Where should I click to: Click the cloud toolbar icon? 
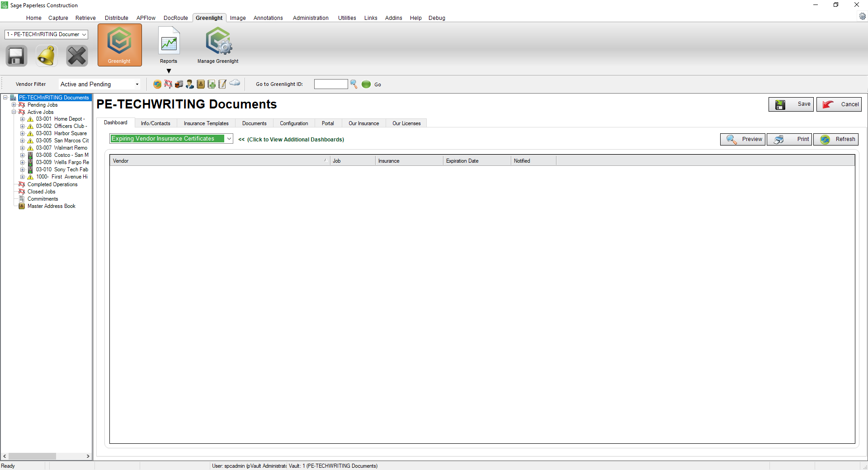coord(235,83)
